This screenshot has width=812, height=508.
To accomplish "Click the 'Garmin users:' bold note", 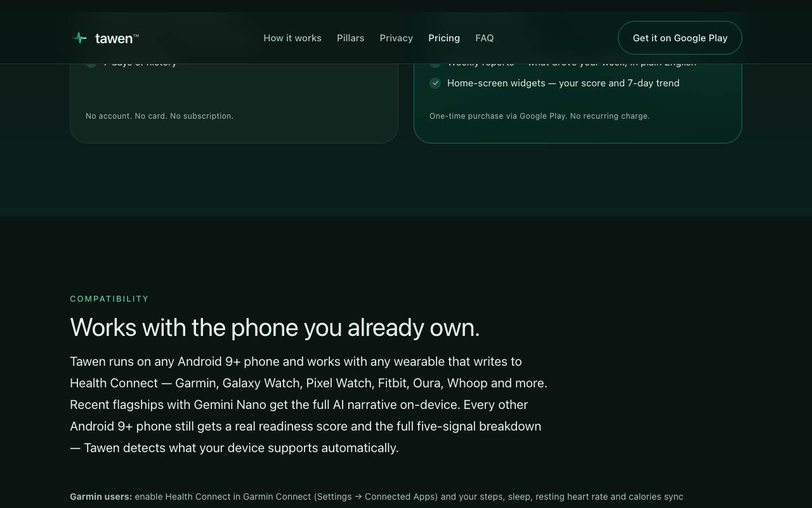I will 101,497.
